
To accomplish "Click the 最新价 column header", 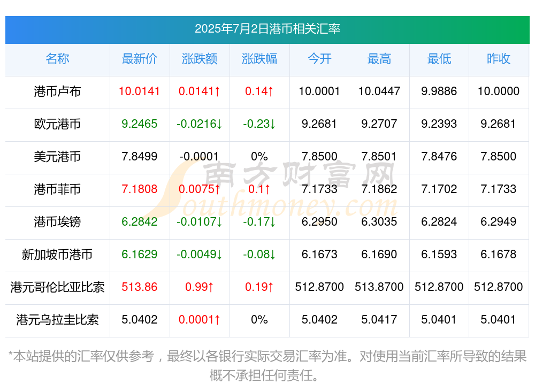I will click(140, 59).
